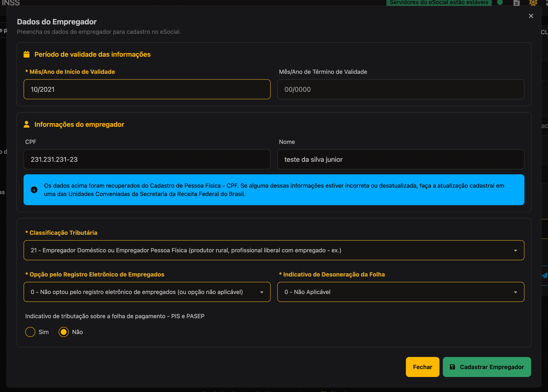Focus the Mês/Ano de Início de Validade field

pyautogui.click(x=147, y=89)
